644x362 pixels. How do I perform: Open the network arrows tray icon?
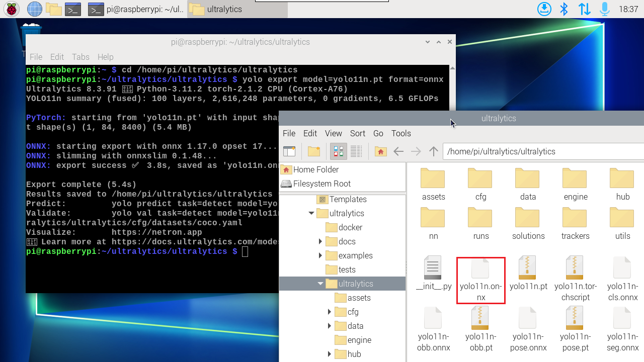pyautogui.click(x=585, y=9)
